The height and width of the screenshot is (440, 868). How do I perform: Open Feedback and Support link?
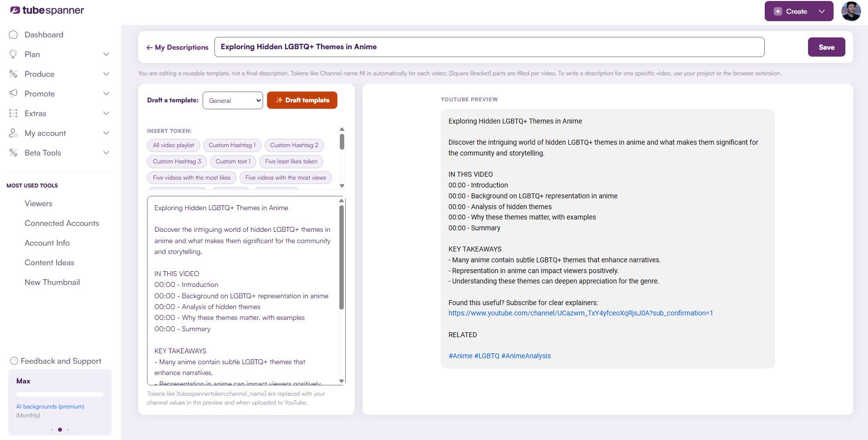[x=61, y=361]
